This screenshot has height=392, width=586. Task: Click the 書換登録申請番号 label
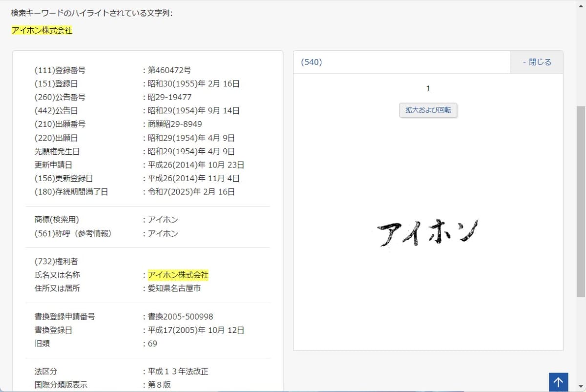pos(65,316)
